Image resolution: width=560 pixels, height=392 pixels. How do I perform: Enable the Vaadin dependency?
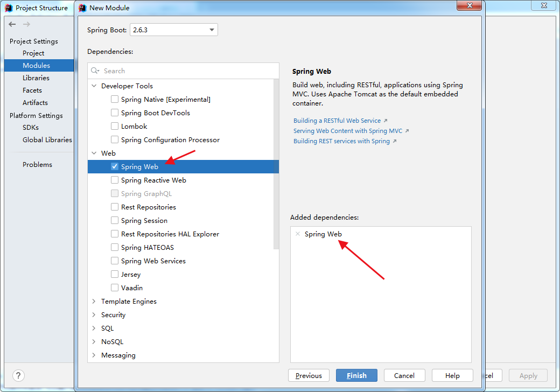(x=115, y=288)
